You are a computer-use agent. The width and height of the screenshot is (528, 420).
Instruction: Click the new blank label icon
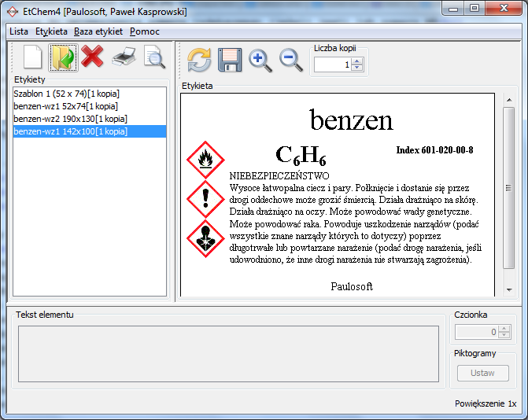[x=33, y=57]
